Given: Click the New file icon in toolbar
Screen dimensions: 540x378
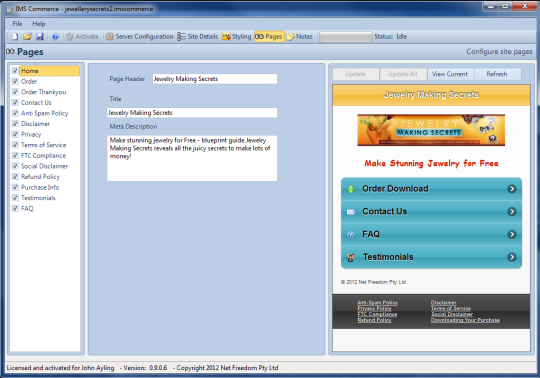Looking at the screenshot, I should point(15,36).
